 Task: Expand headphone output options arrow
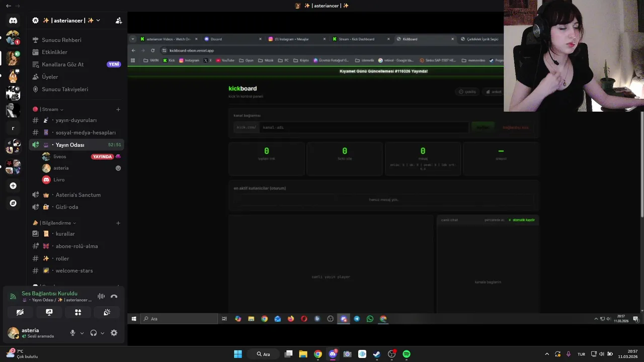click(x=103, y=333)
